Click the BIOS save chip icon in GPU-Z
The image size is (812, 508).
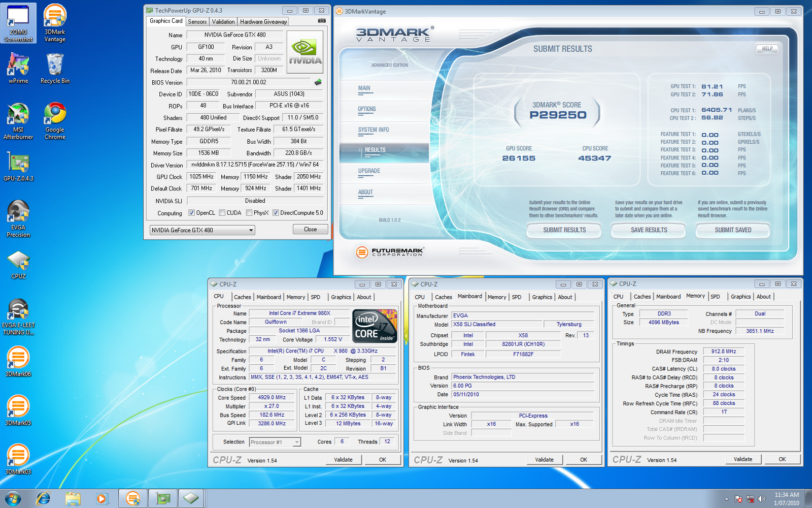pos(318,82)
